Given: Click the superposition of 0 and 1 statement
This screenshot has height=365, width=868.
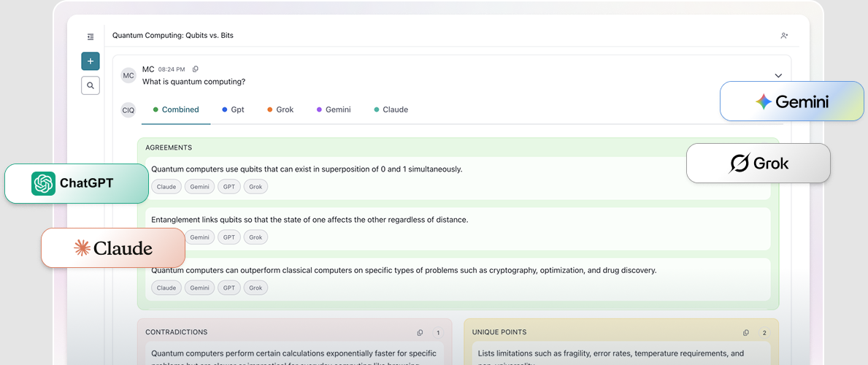Looking at the screenshot, I should [x=307, y=169].
